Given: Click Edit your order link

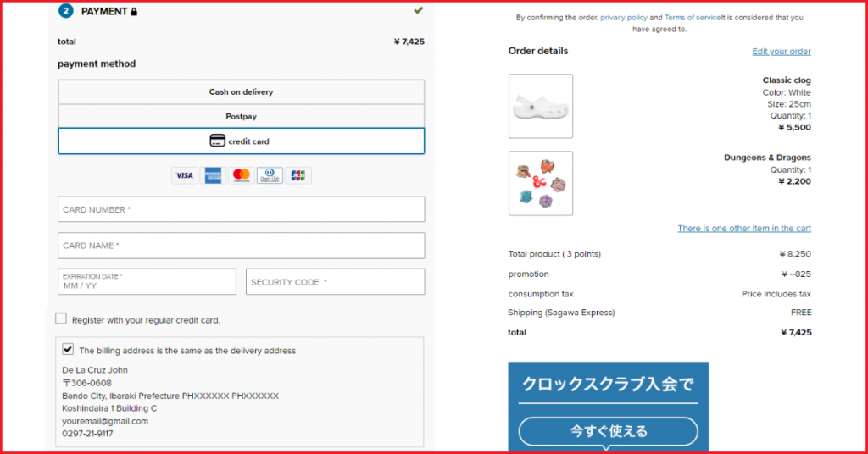Looking at the screenshot, I should click(x=781, y=52).
